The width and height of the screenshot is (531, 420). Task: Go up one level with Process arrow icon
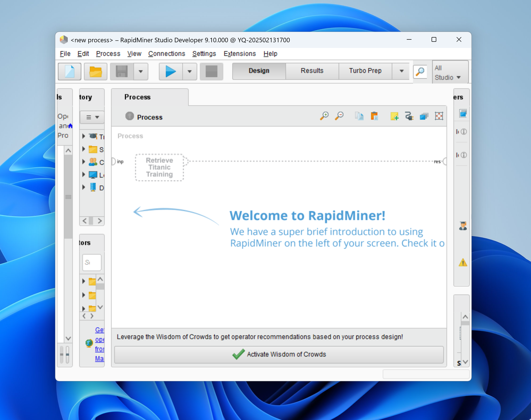pos(129,116)
